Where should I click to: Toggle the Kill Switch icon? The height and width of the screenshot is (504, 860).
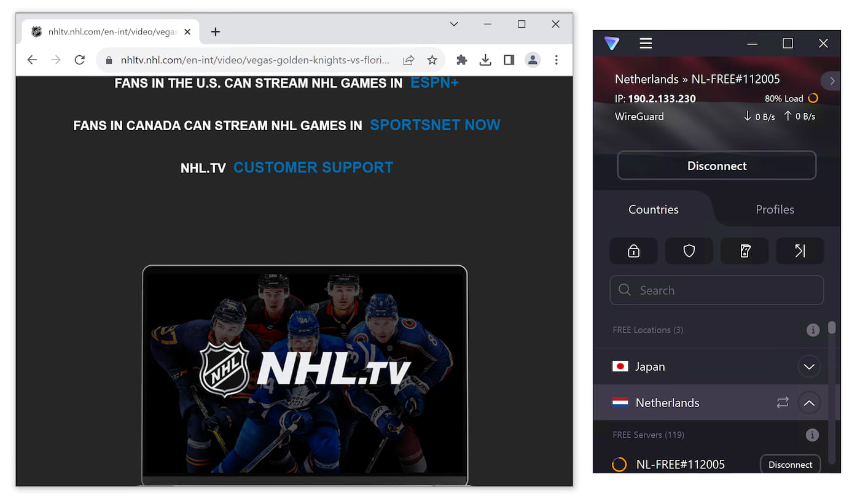(745, 250)
